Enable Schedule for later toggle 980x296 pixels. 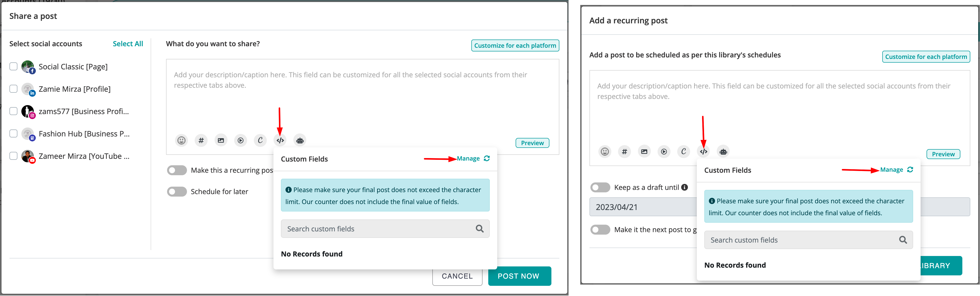pos(177,191)
